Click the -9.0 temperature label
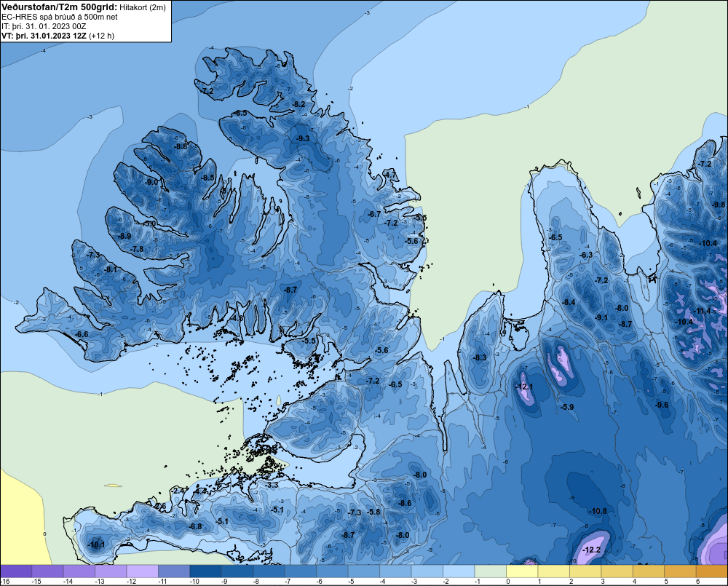Screen dimensions: 728x586 coord(151,183)
